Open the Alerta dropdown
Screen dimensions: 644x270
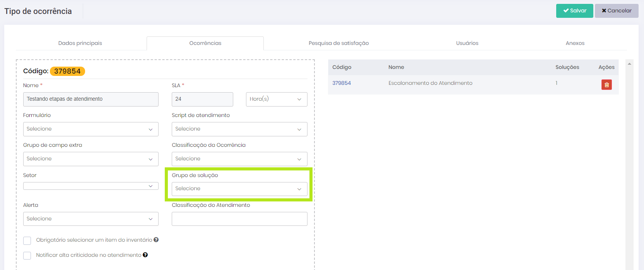click(91, 219)
